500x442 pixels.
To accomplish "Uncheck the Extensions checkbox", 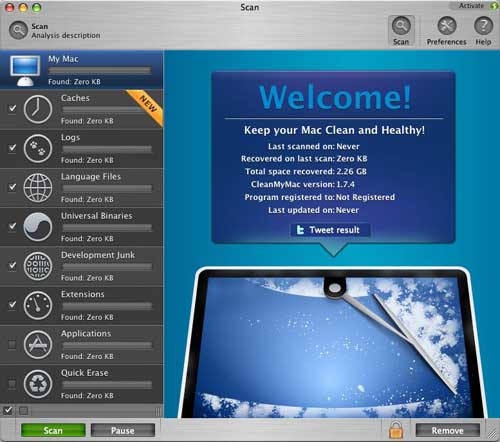I will (12, 305).
